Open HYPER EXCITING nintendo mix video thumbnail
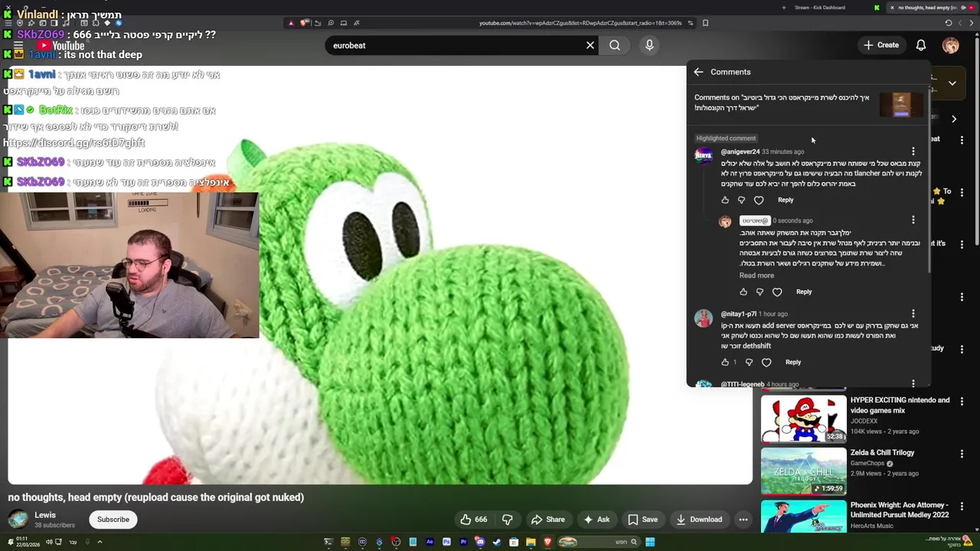The image size is (980, 551). [803, 419]
